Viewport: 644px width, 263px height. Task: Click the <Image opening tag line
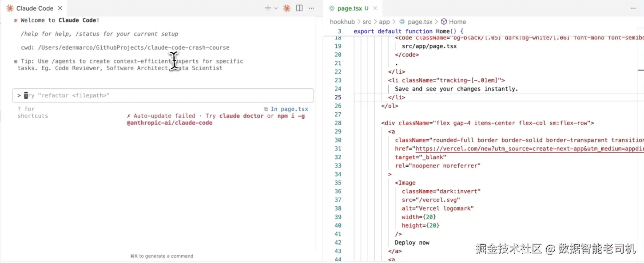pos(405,183)
